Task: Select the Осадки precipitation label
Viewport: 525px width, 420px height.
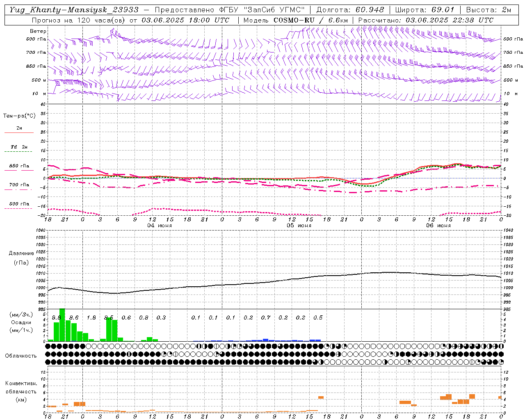Action: [x=21, y=322]
